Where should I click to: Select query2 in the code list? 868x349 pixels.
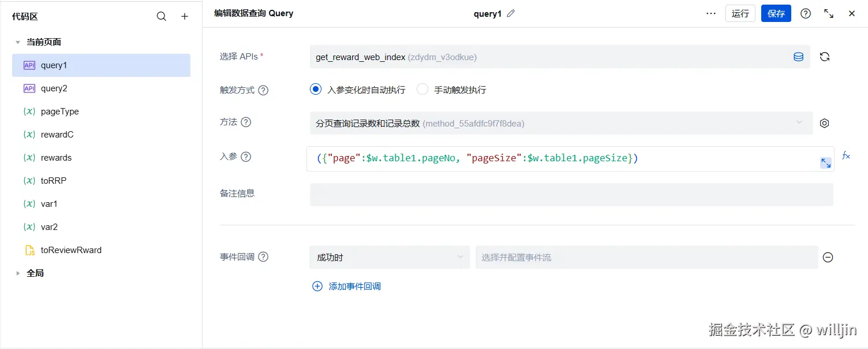(54, 88)
